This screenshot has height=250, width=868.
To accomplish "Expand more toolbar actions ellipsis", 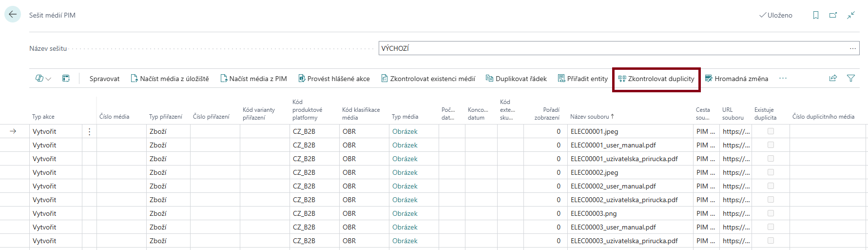I will tap(783, 78).
